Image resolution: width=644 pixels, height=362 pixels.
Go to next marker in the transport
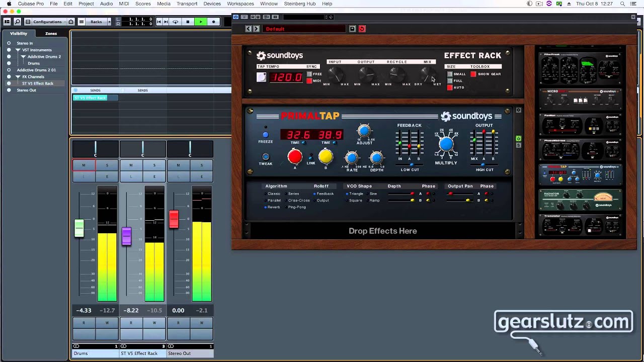(166, 22)
